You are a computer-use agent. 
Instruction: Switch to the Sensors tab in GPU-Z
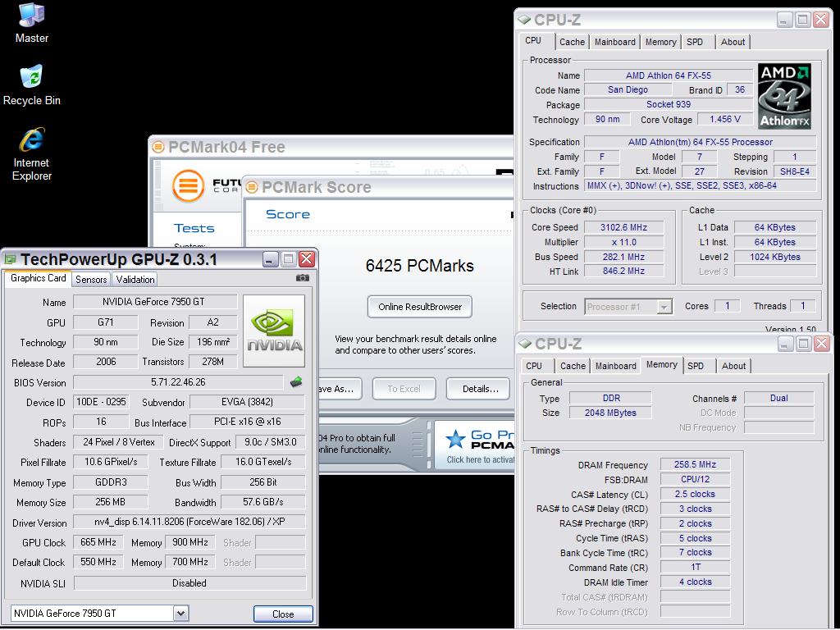pyautogui.click(x=91, y=279)
